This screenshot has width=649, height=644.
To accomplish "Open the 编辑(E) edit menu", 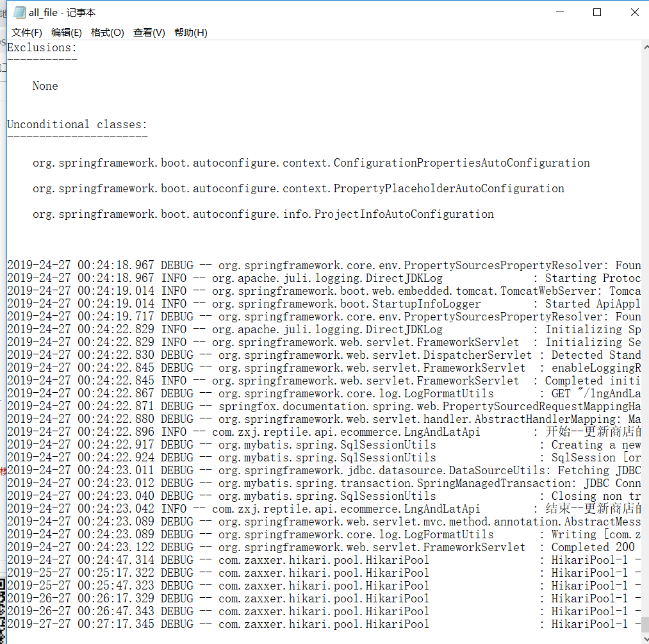I will point(66,32).
